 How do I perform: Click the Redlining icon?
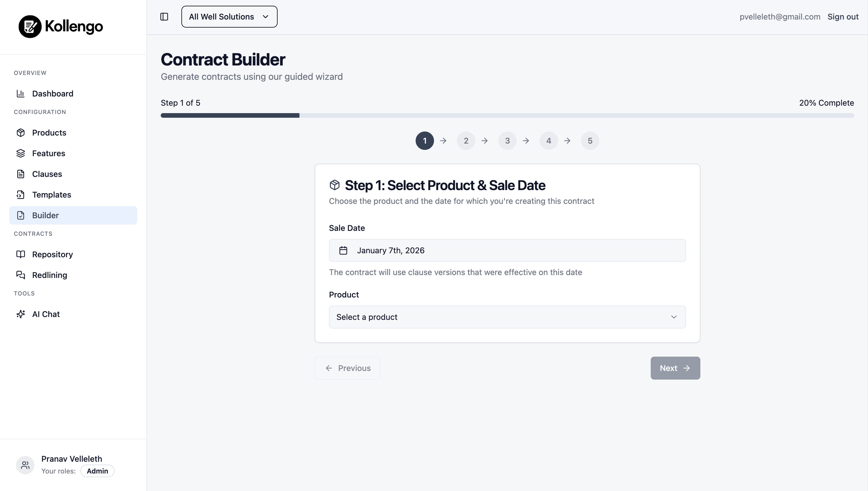click(21, 275)
